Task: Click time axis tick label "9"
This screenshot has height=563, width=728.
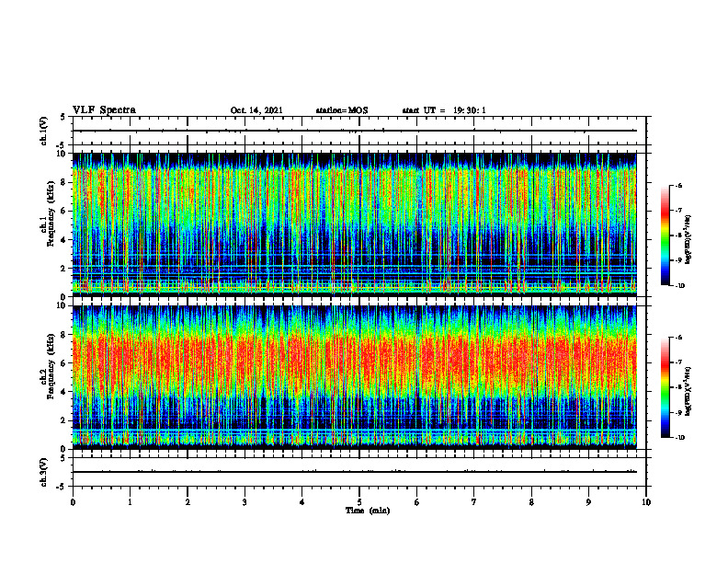Action: pyautogui.click(x=588, y=502)
